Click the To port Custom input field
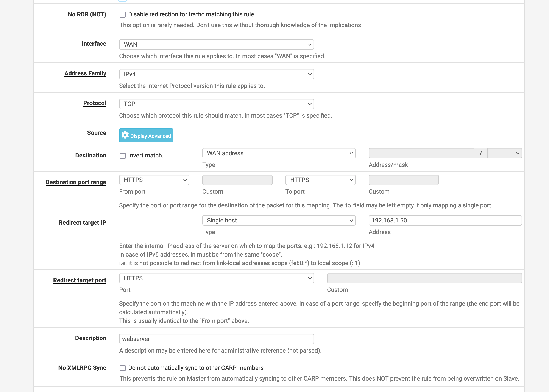 point(403,180)
